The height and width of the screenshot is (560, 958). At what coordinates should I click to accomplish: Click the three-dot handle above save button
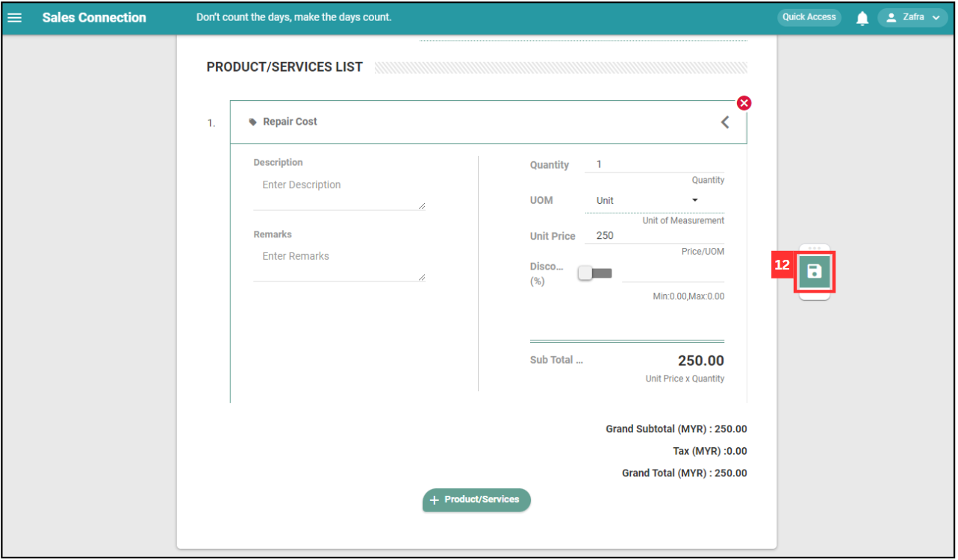point(815,248)
